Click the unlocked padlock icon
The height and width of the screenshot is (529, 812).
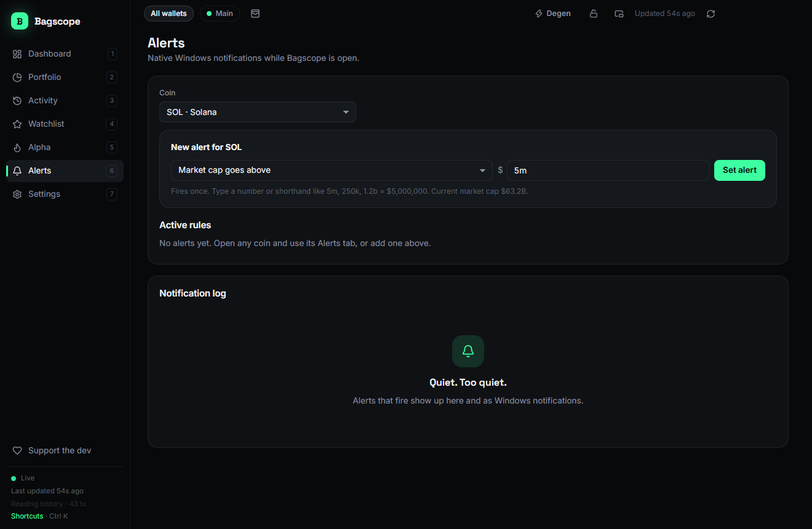click(x=594, y=14)
